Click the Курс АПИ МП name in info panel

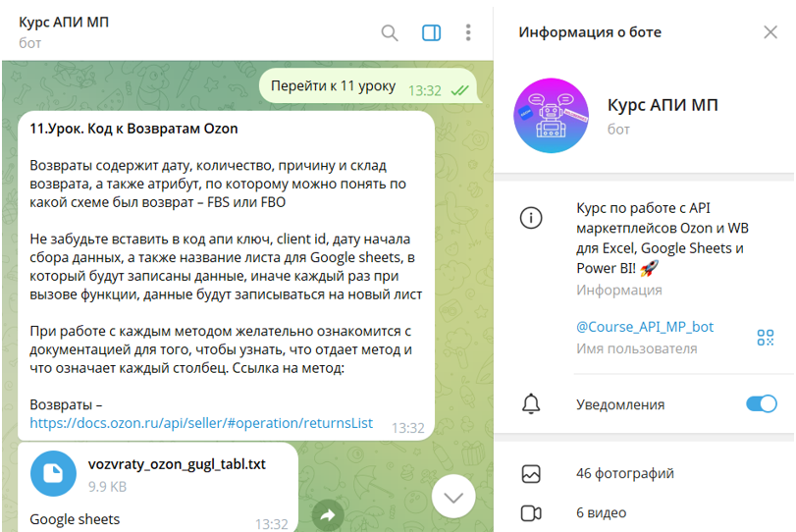tap(663, 105)
